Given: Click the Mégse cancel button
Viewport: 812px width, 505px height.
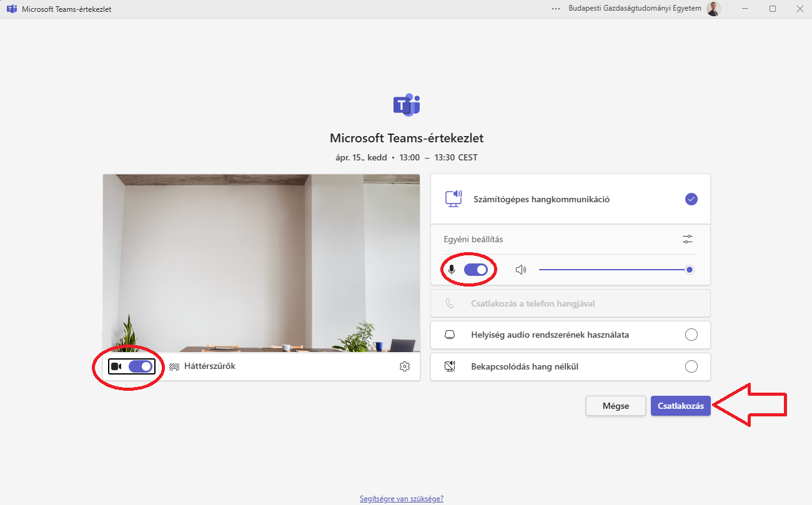Looking at the screenshot, I should coord(616,406).
